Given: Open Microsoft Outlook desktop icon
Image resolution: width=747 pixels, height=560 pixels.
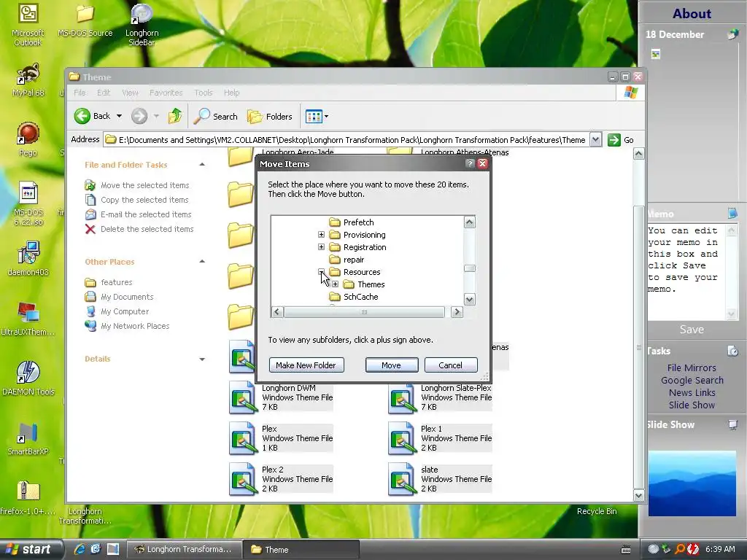Looking at the screenshot, I should click(x=28, y=25).
